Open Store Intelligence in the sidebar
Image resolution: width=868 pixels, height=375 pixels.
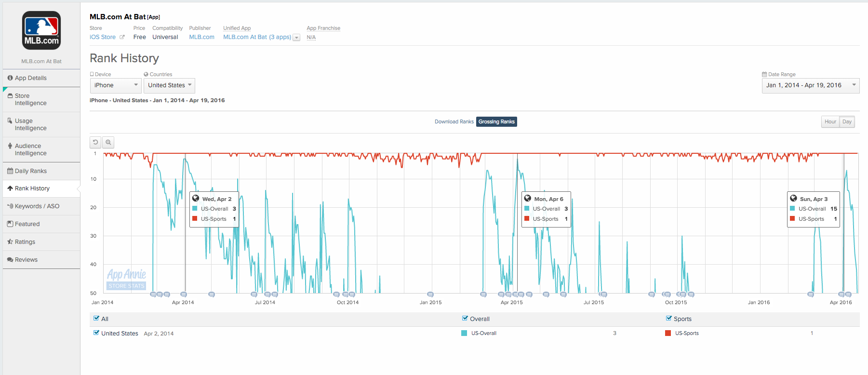pyautogui.click(x=41, y=99)
